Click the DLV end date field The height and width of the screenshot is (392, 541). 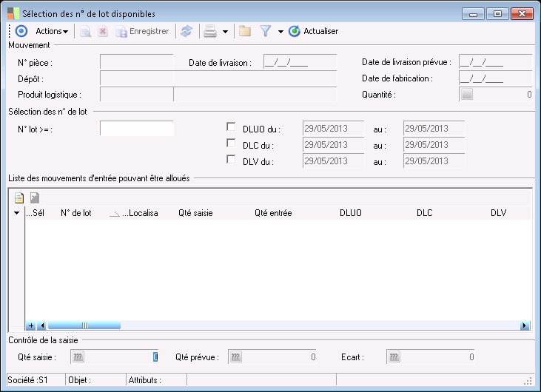(434, 161)
